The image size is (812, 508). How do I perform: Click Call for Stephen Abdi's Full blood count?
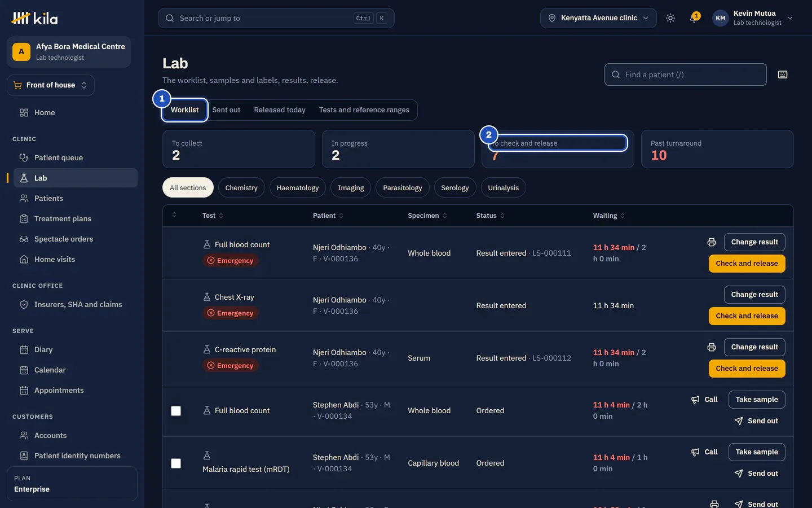coord(704,400)
